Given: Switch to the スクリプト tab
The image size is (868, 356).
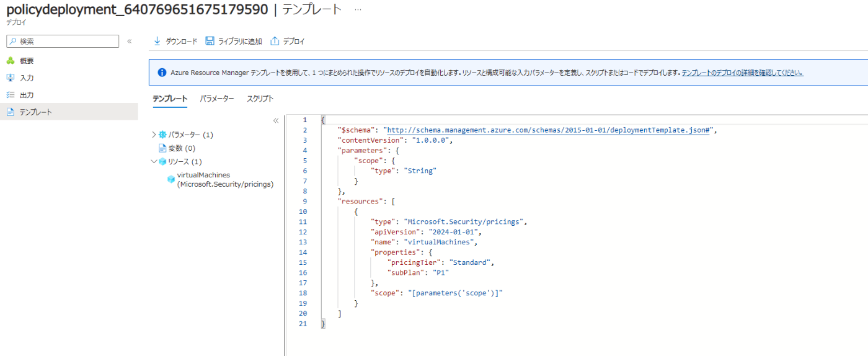Looking at the screenshot, I should tap(260, 99).
